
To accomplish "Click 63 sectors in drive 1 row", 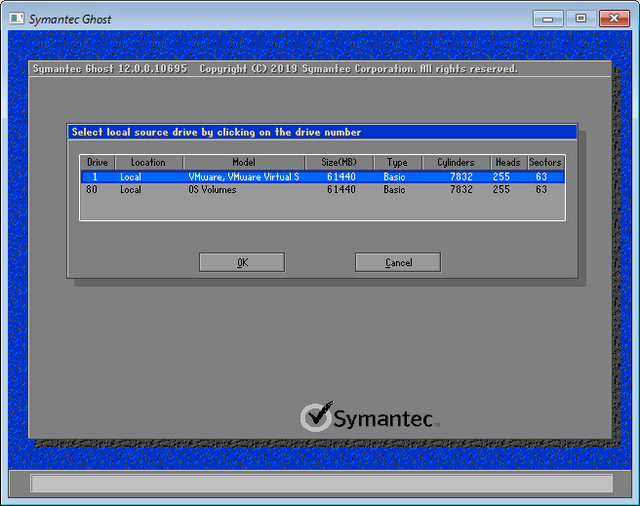I will 541,177.
